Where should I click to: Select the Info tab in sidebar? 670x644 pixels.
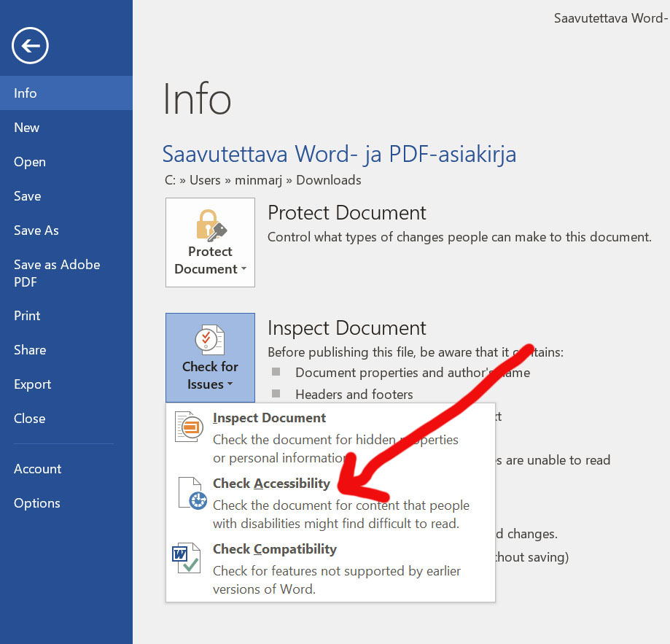66,93
